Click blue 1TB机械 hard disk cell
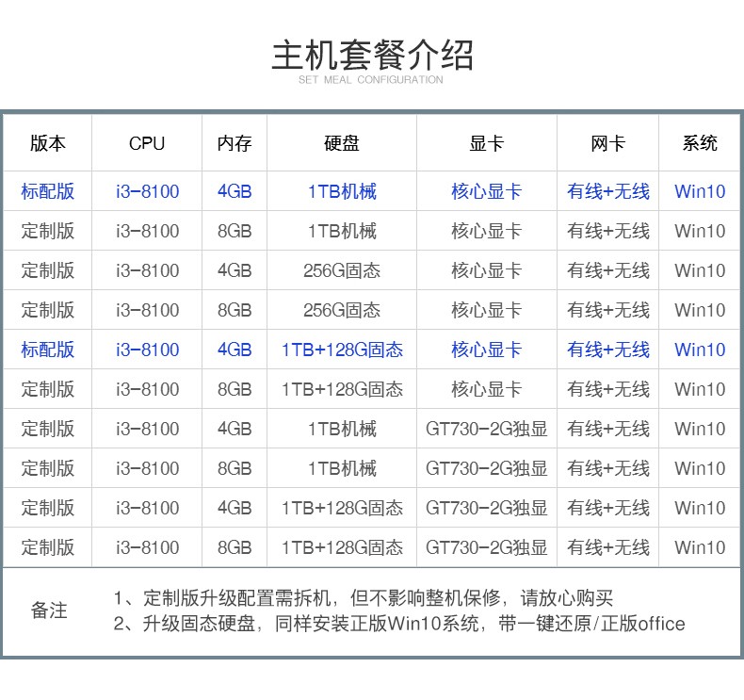 [342, 191]
